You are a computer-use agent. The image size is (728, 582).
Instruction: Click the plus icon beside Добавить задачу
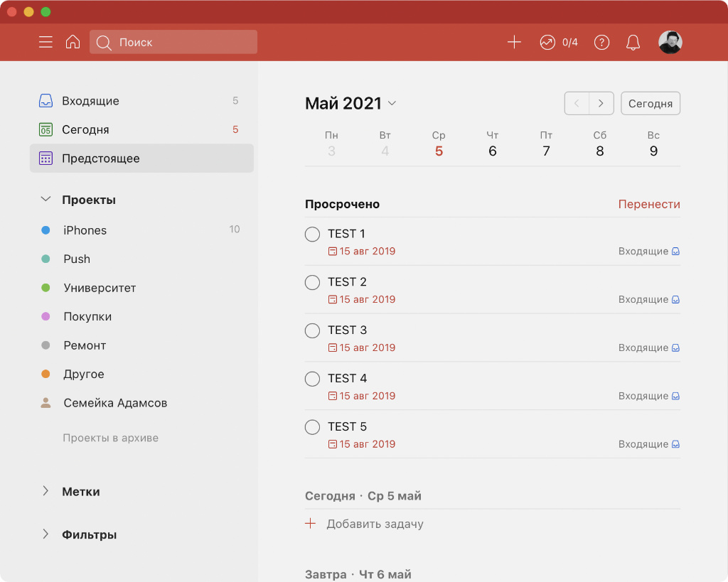click(x=310, y=524)
